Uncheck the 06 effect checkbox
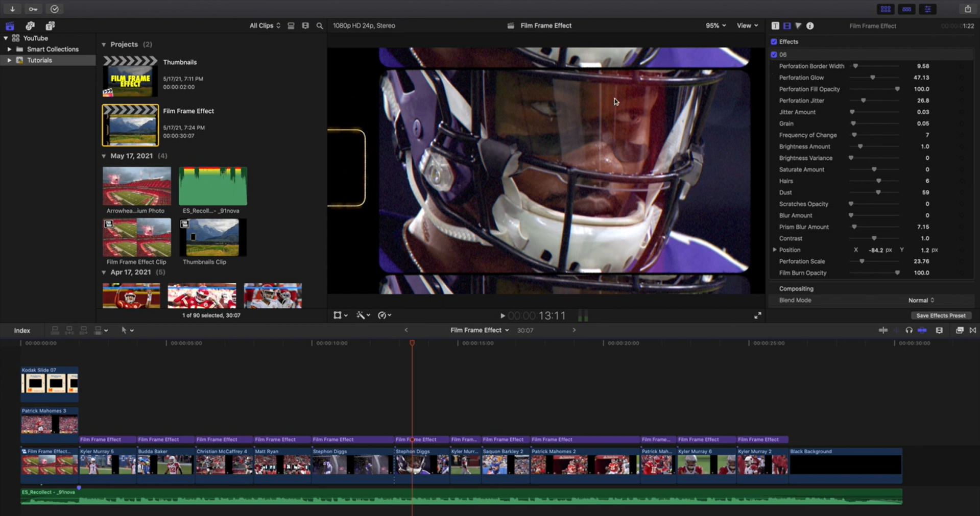Image resolution: width=980 pixels, height=516 pixels. [x=773, y=55]
